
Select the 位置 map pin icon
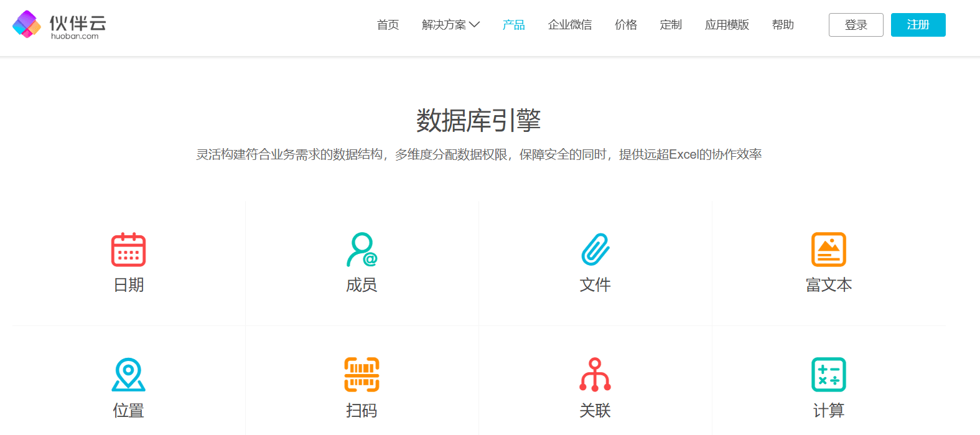pyautogui.click(x=128, y=375)
